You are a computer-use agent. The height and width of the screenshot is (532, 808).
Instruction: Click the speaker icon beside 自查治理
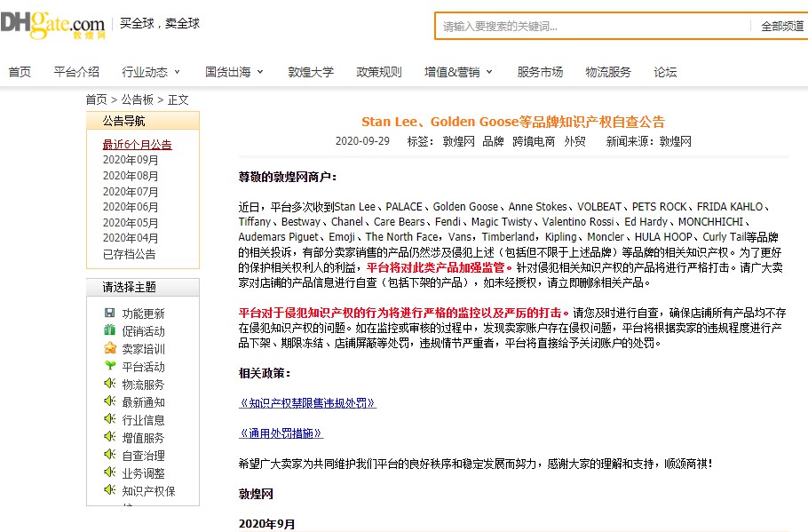(x=110, y=454)
